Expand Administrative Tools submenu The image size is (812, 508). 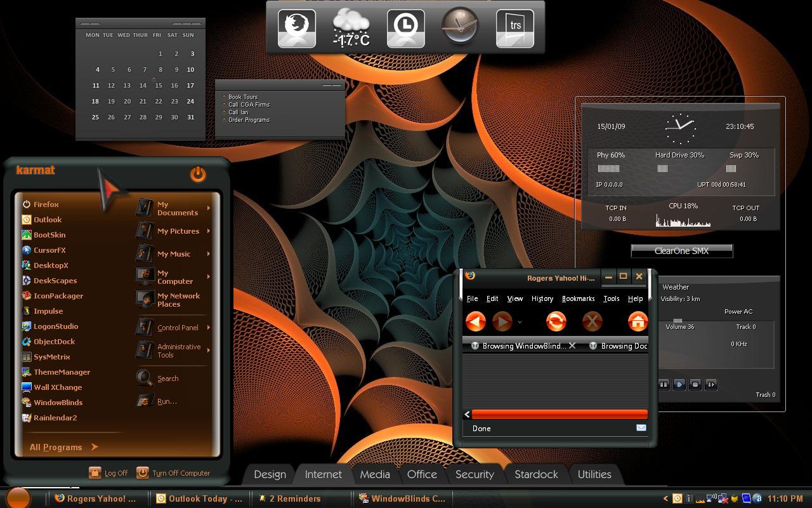[208, 351]
